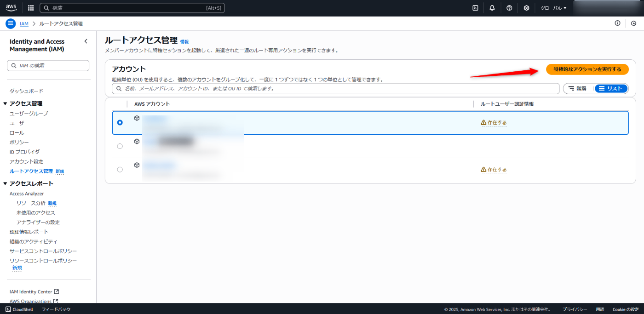The image size is (644, 314).
Task: Toggle the hamburger navigation menu
Action: tap(11, 23)
